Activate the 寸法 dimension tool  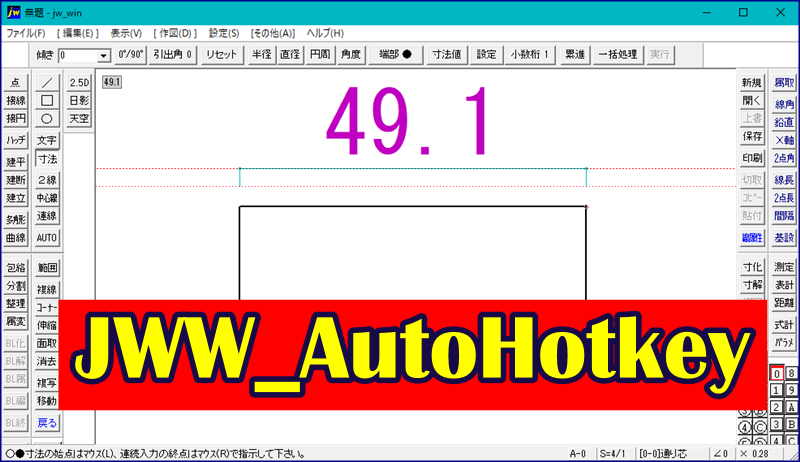click(x=47, y=159)
